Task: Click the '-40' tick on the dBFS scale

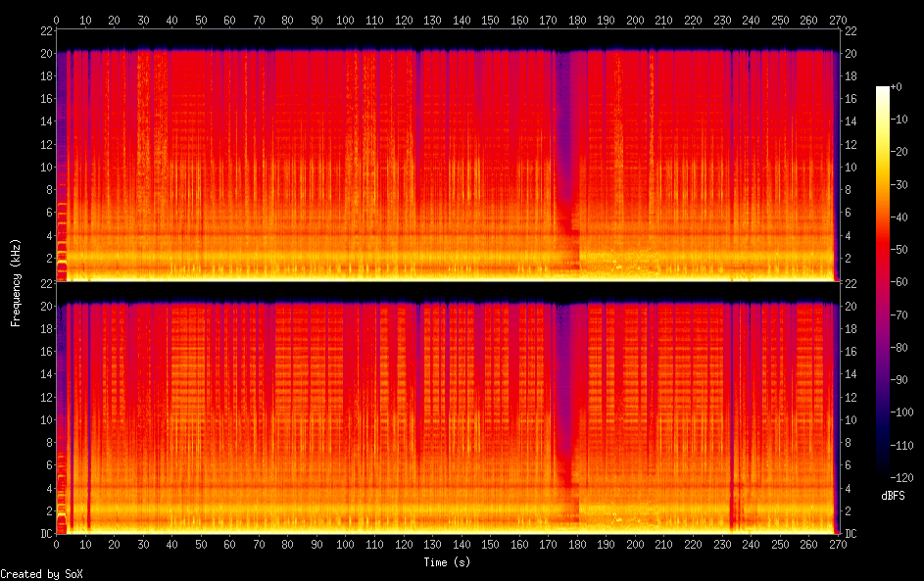Action: point(899,217)
